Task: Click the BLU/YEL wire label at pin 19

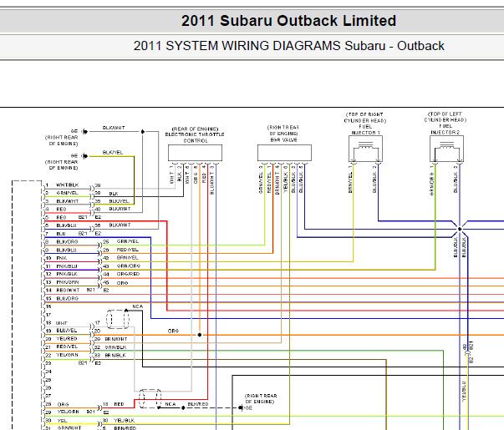Action: coord(67,331)
